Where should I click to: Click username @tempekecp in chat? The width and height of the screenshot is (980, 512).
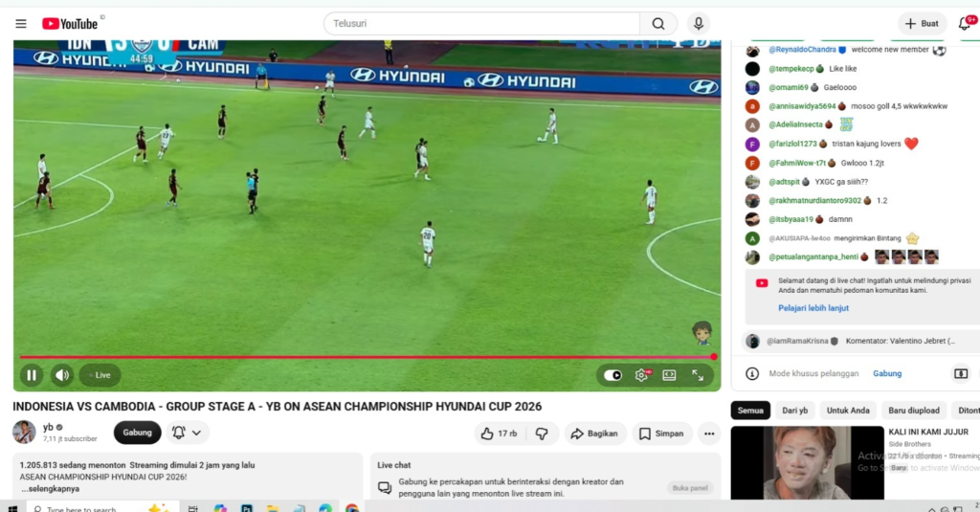[x=791, y=69]
